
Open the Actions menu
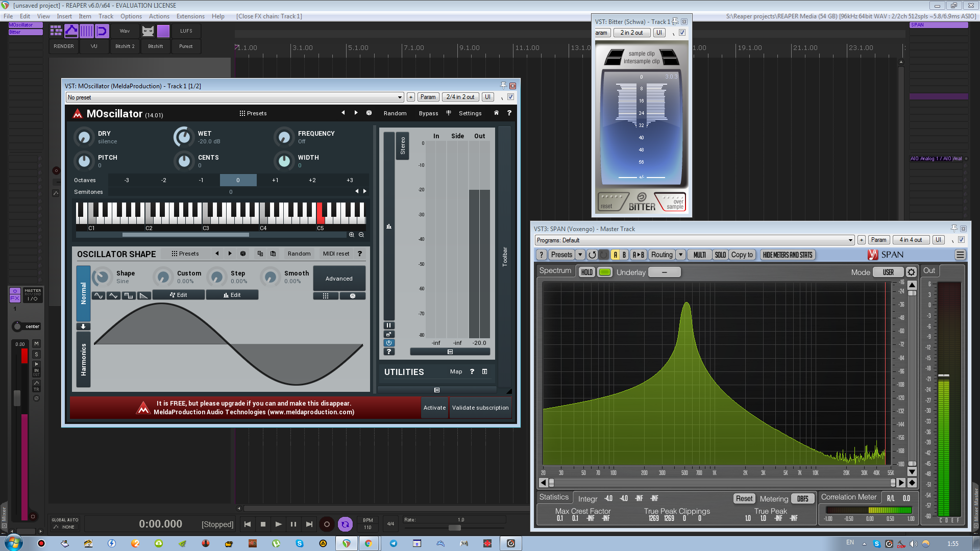tap(159, 16)
